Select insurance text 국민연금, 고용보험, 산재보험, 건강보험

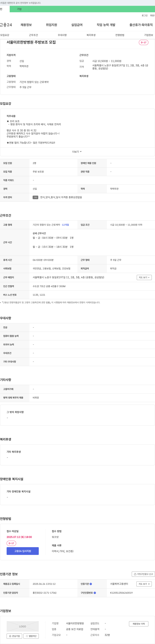coord(52,269)
